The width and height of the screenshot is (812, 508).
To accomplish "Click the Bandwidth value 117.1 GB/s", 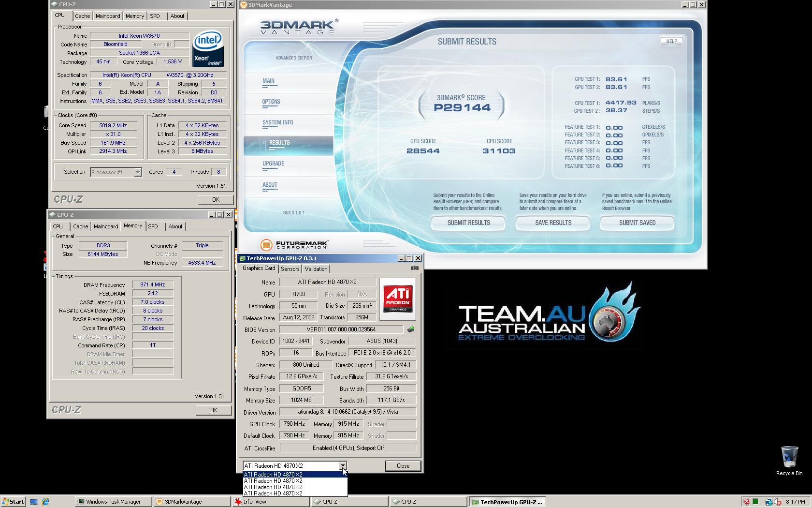I will click(391, 400).
